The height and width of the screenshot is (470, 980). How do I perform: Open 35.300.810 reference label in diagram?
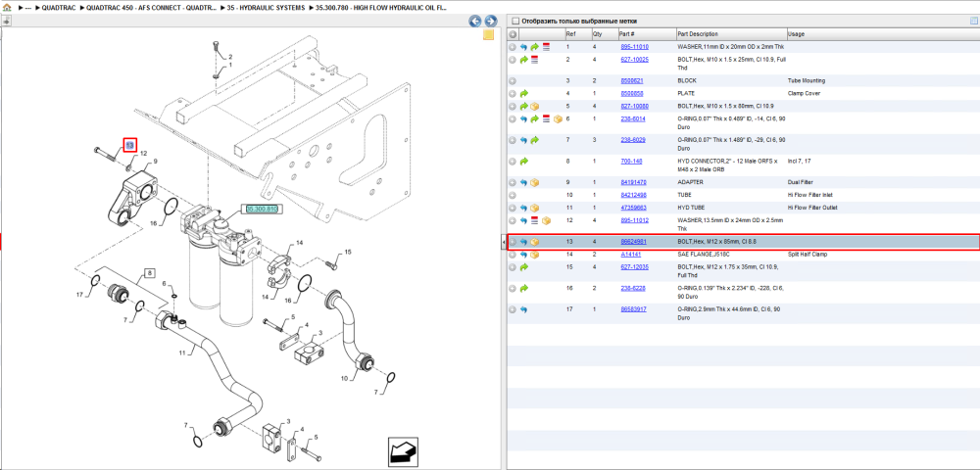(x=262, y=210)
